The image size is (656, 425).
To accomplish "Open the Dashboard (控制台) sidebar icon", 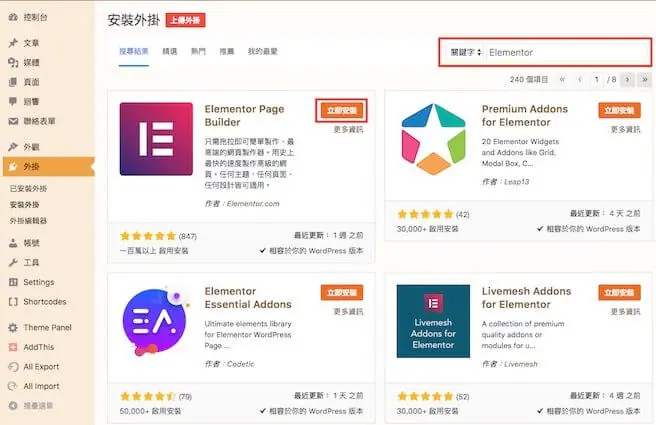I will coord(13,17).
